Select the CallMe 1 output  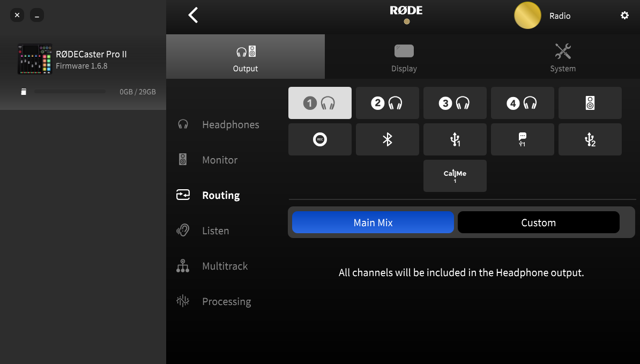(x=455, y=176)
